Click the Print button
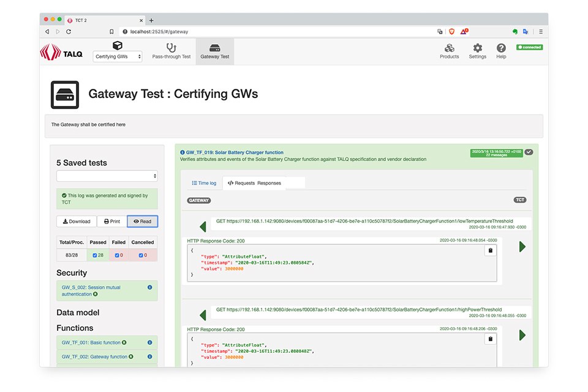Viewport: 588px width, 392px height. pyautogui.click(x=111, y=222)
